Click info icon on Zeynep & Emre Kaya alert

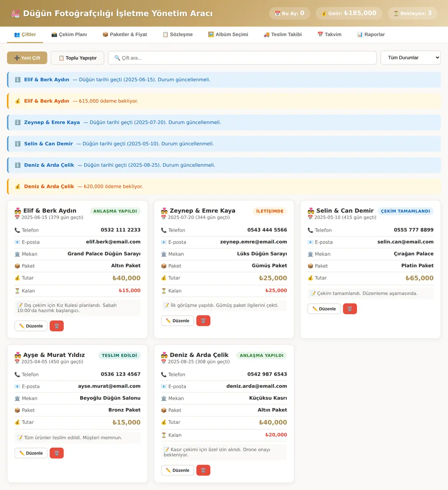[18, 122]
